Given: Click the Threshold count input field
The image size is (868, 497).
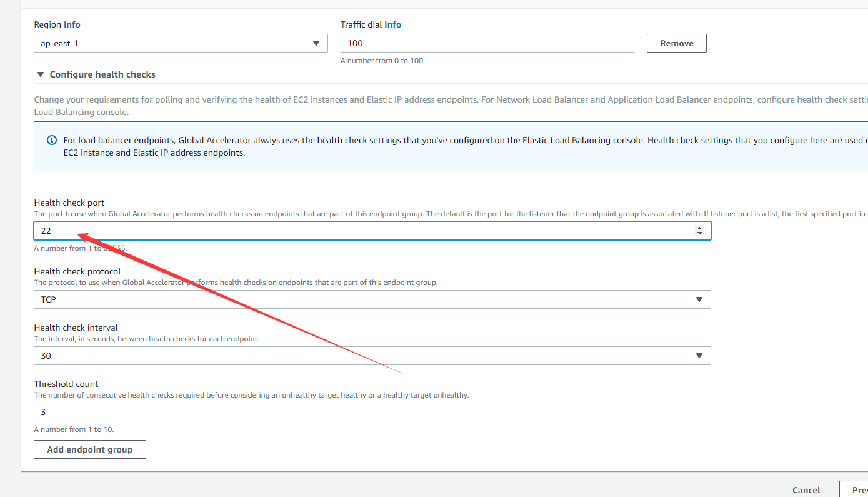Looking at the screenshot, I should coord(372,412).
